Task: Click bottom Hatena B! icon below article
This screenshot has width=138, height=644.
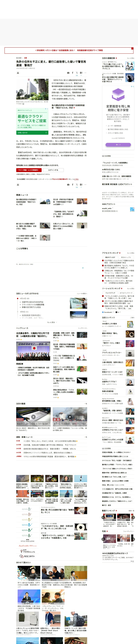Action: 81,185
